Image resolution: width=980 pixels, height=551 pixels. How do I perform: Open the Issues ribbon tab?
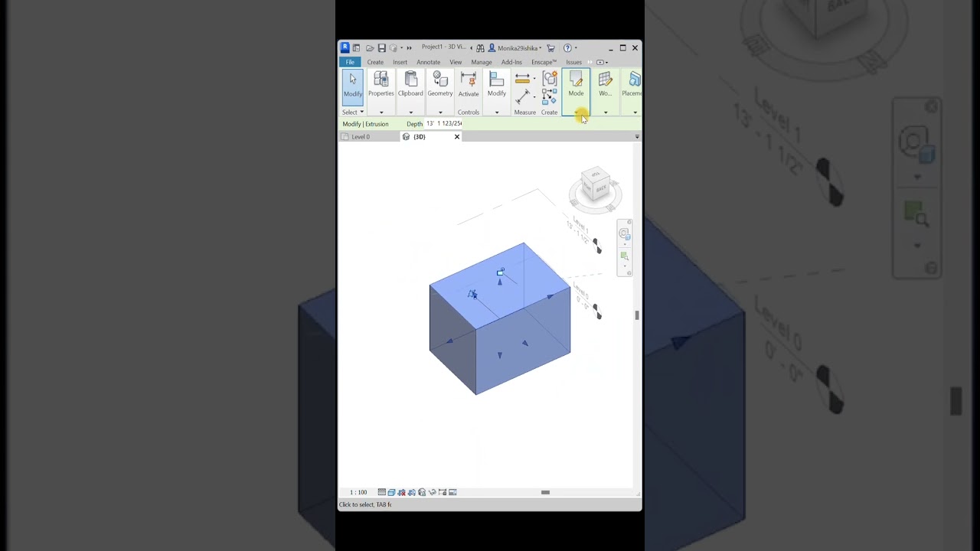point(573,62)
